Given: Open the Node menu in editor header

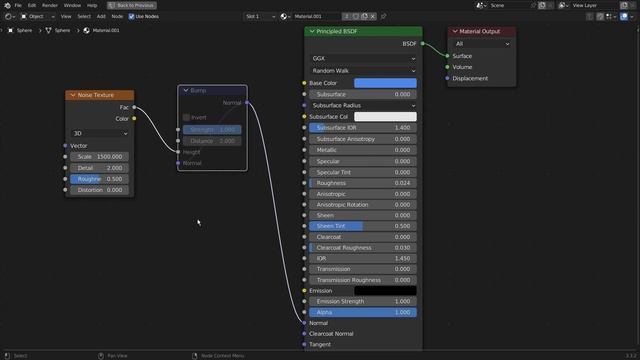Looking at the screenshot, I should [117, 16].
